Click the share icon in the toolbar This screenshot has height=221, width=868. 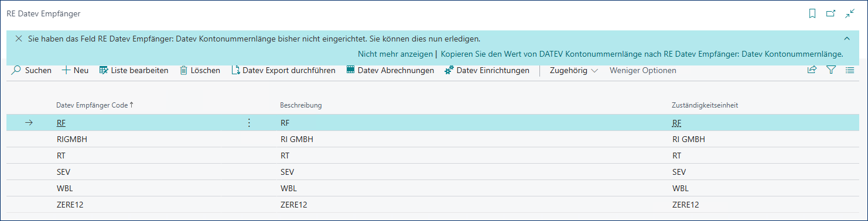(x=812, y=70)
